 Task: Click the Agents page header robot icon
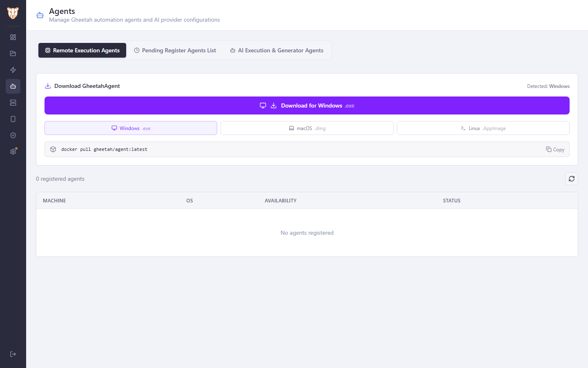point(40,15)
